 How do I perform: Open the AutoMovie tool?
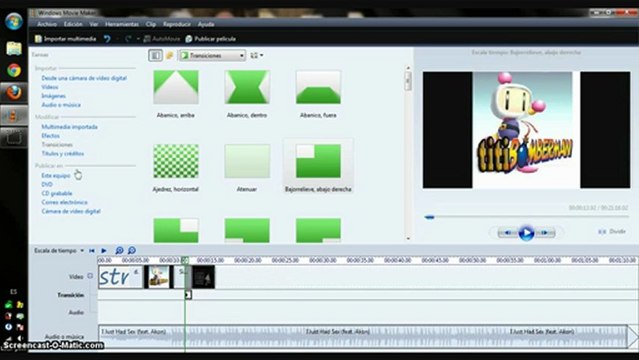(x=162, y=39)
